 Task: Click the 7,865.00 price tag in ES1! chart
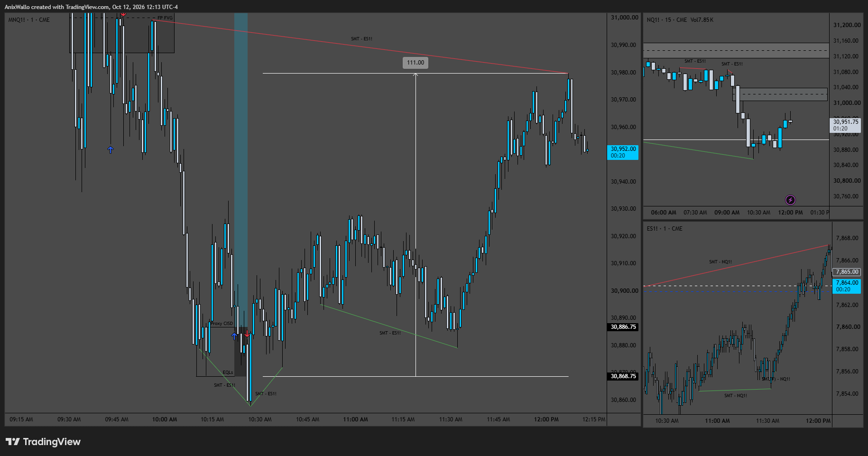pos(847,272)
